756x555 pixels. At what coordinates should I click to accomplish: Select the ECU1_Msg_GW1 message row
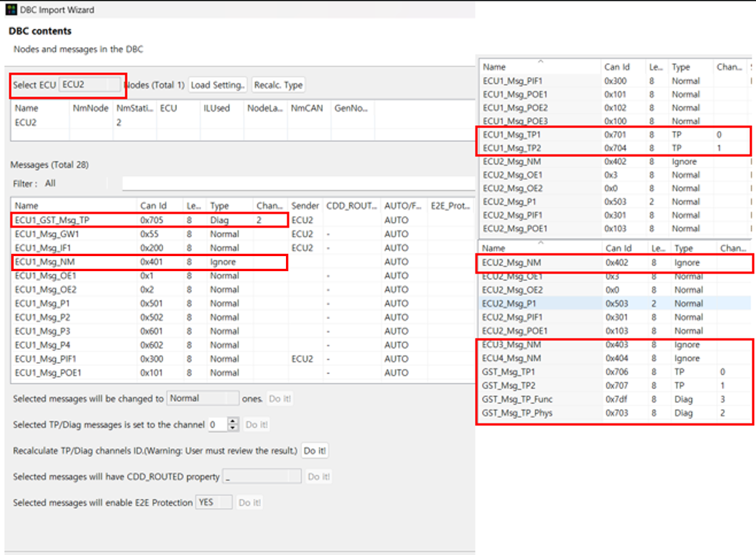[243, 234]
